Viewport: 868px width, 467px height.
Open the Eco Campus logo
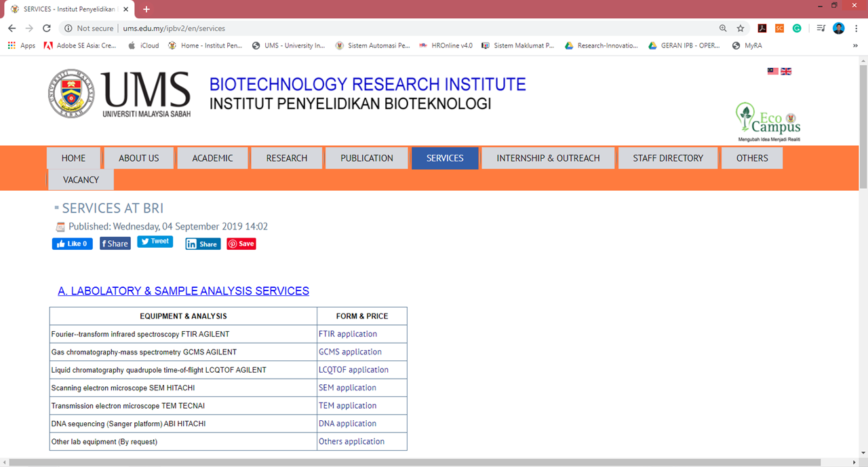click(x=768, y=122)
